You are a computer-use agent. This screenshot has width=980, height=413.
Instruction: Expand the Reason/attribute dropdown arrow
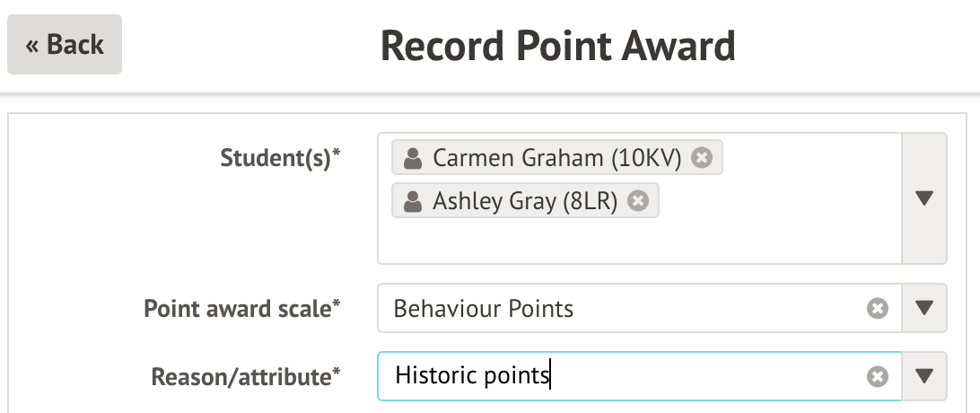924,376
